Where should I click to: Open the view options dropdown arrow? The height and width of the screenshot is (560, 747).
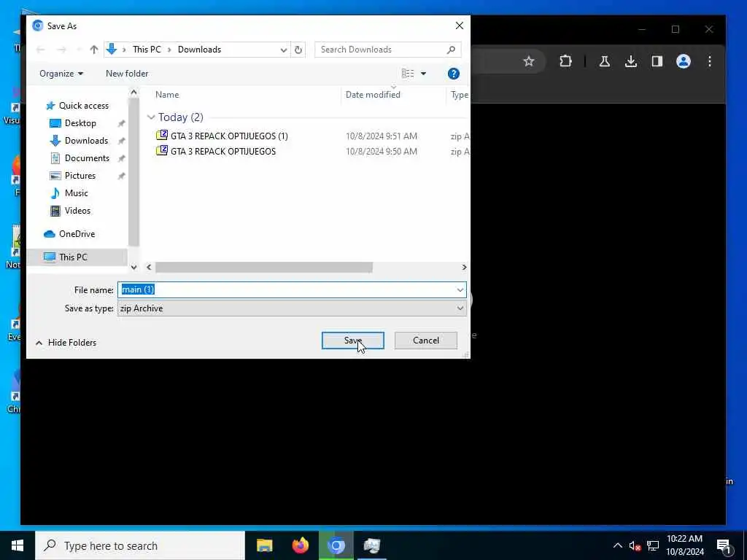tap(423, 74)
